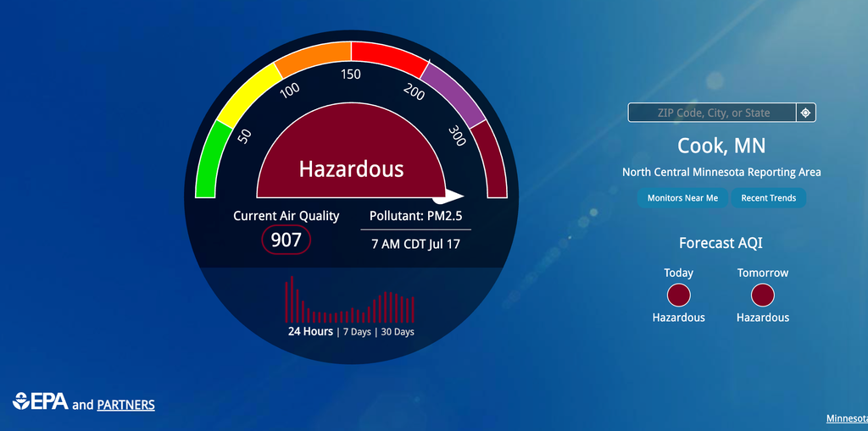Focus the ZIP Code, City, or State field
The height and width of the screenshot is (431, 868).
coord(713,113)
